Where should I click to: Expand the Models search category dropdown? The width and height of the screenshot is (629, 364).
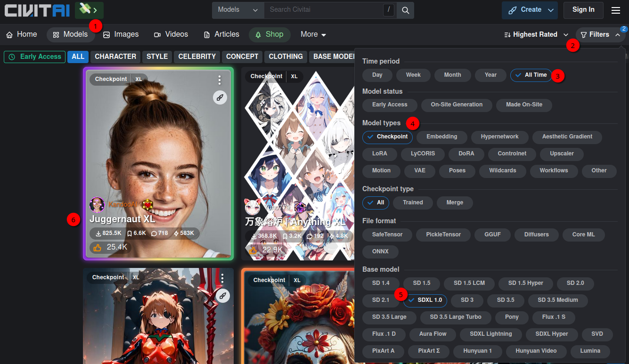click(x=238, y=10)
